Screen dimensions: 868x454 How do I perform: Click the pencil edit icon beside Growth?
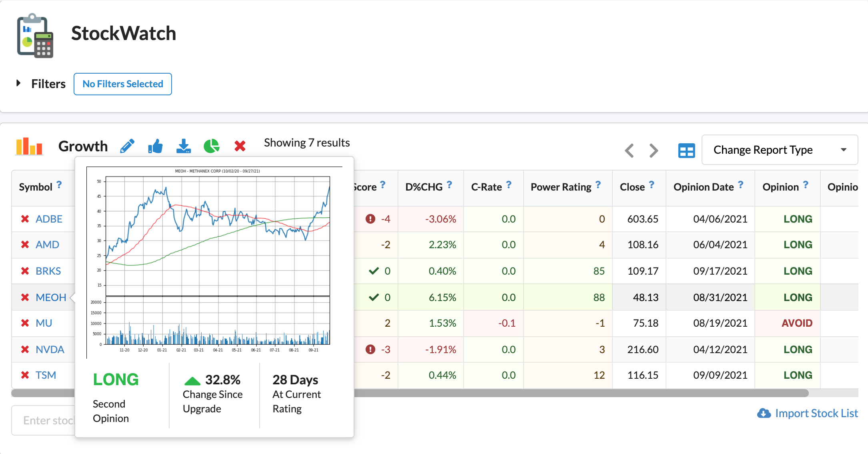[127, 146]
